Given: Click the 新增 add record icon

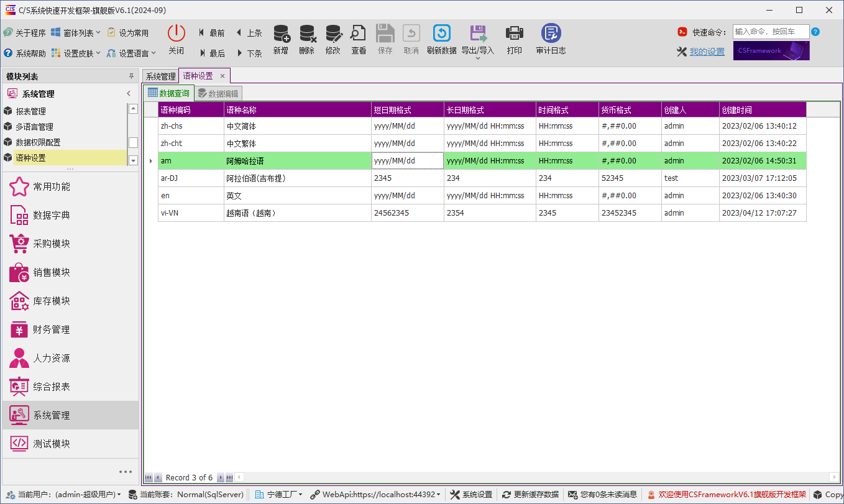Looking at the screenshot, I should coord(281,33).
